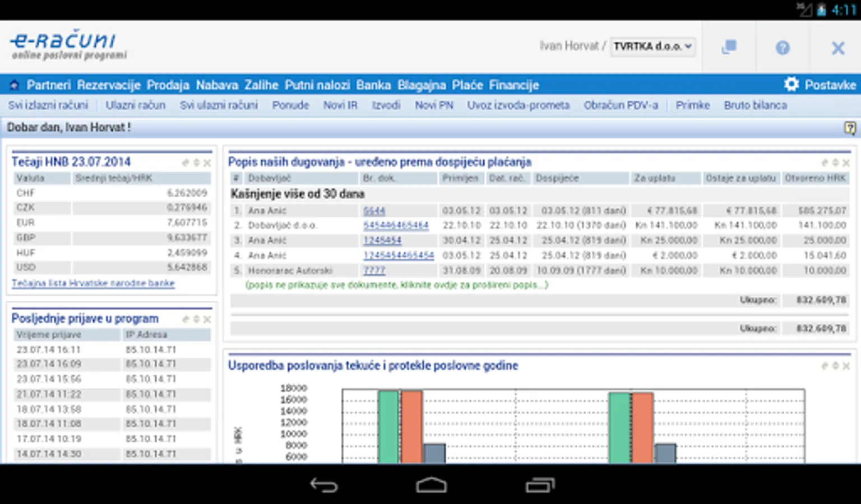This screenshot has height=504, width=861.
Task: Open Tečajna lista Hrvatske narodne banke link
Action: click(x=93, y=283)
